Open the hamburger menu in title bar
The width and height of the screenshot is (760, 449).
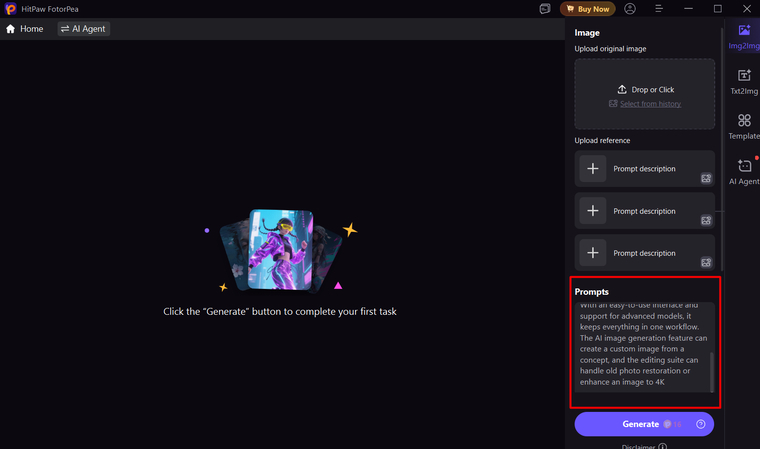click(659, 9)
